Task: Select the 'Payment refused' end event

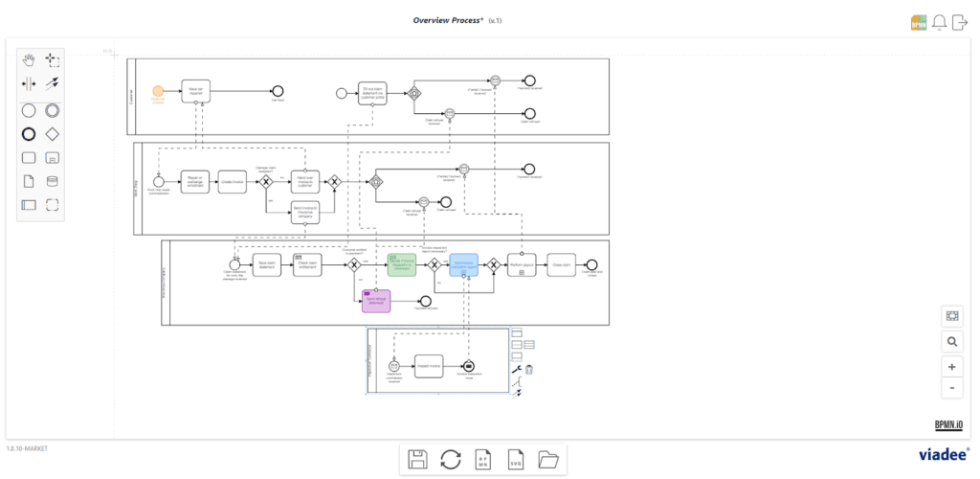Action: point(426,301)
